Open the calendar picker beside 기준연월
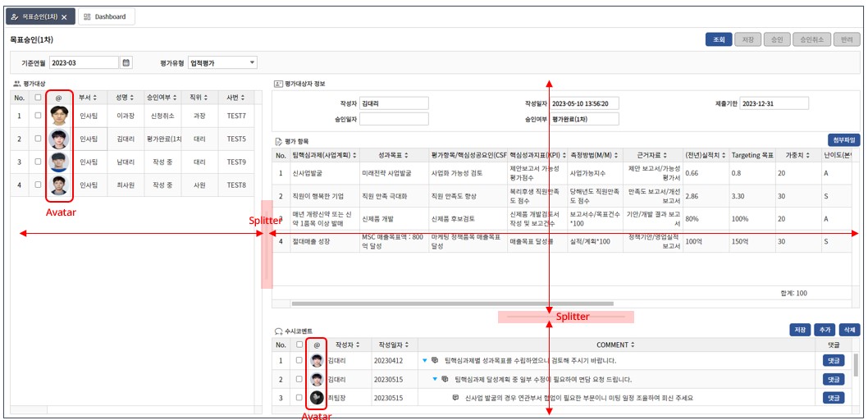 pos(126,62)
